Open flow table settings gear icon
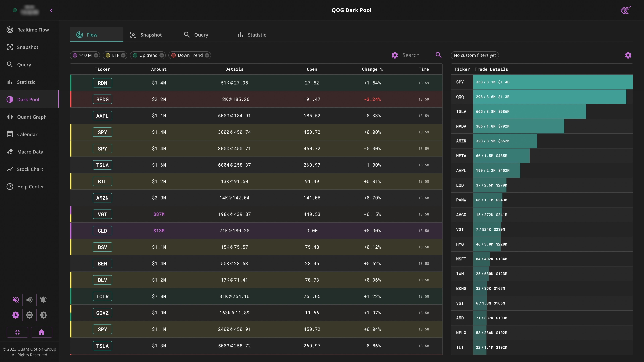644x362 pixels. (394, 55)
